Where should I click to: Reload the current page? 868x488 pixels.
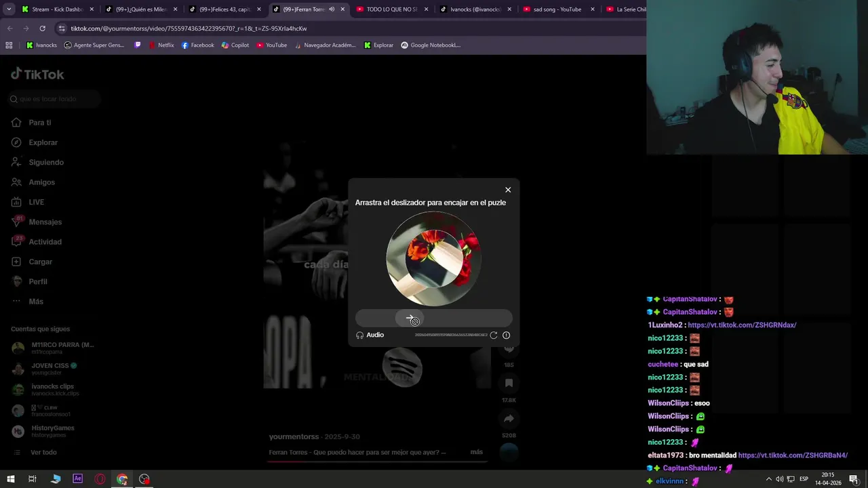pyautogui.click(x=42, y=28)
